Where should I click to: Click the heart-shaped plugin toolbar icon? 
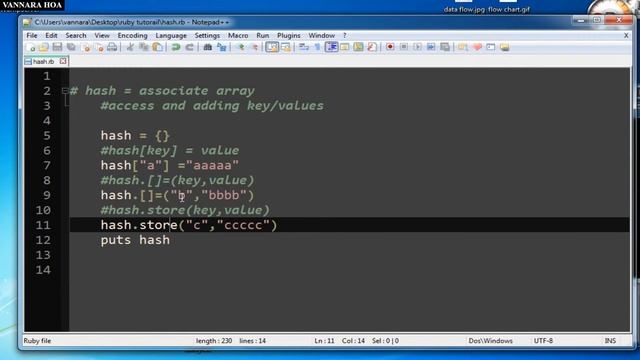(477, 47)
